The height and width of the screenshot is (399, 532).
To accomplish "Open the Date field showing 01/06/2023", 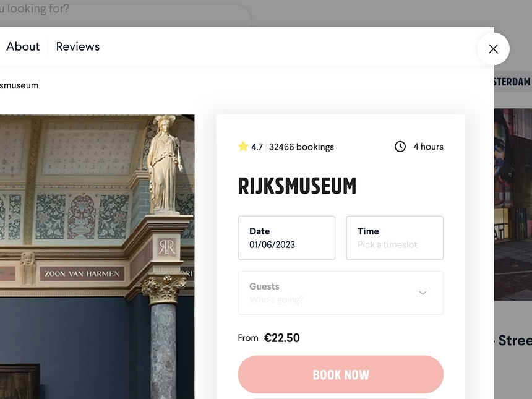I will tap(286, 238).
